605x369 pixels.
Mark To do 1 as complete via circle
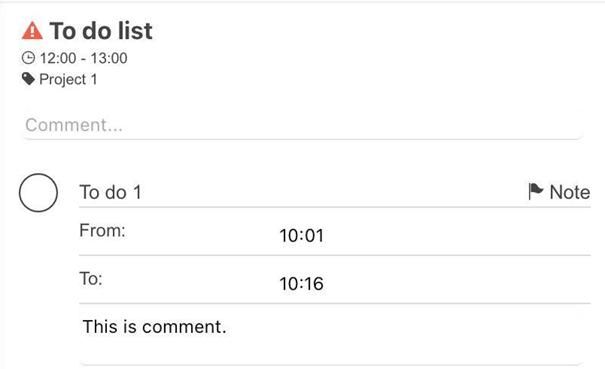pos(38,193)
